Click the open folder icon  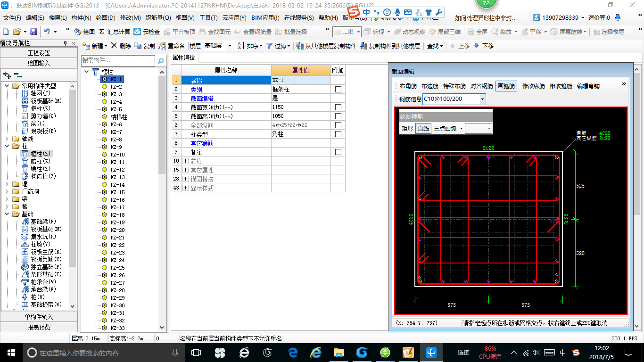point(17,32)
